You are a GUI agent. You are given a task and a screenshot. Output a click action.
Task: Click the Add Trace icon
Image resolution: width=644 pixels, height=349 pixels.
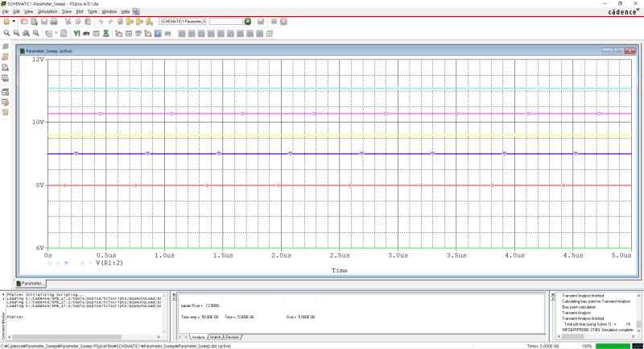pos(118,33)
